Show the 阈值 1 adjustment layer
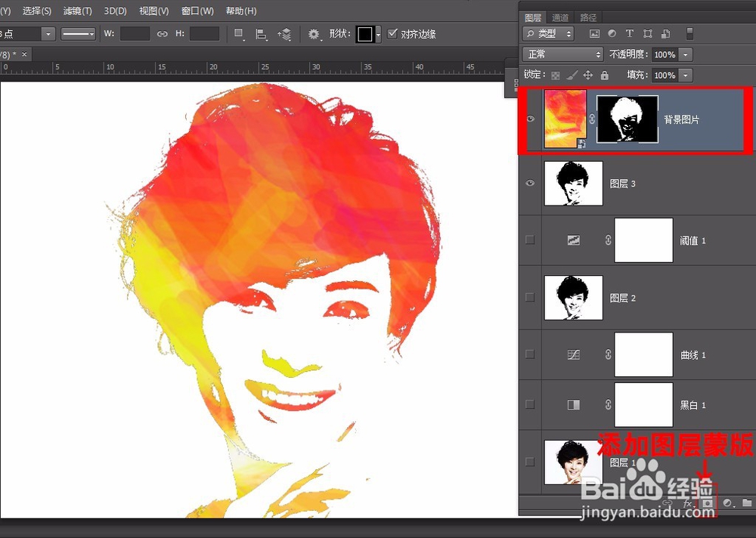Viewport: 756px width, 538px height. click(x=530, y=240)
